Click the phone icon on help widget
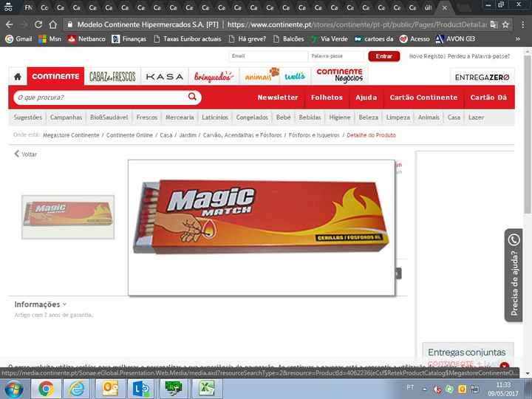Image resolution: width=532 pixels, height=399 pixels. point(514,240)
